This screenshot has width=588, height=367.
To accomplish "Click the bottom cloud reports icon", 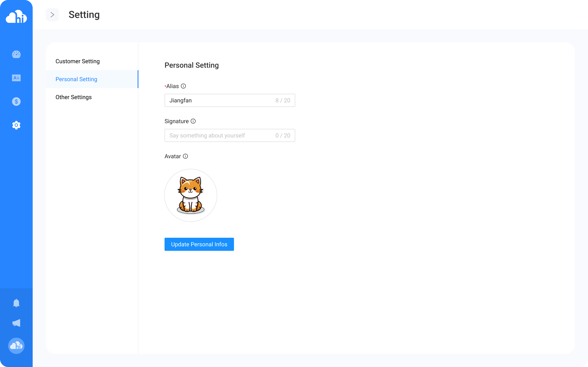I will pos(16,346).
